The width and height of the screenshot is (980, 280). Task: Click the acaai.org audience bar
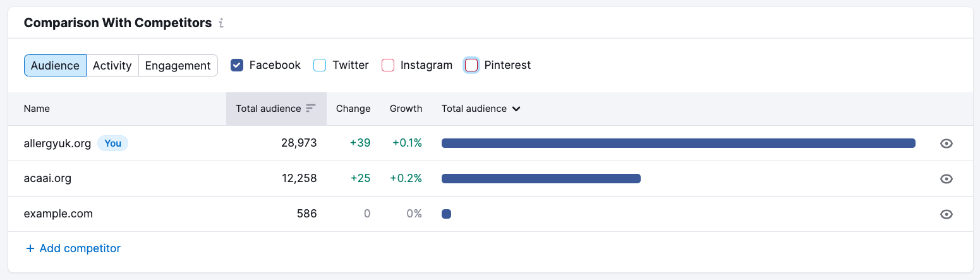point(541,179)
